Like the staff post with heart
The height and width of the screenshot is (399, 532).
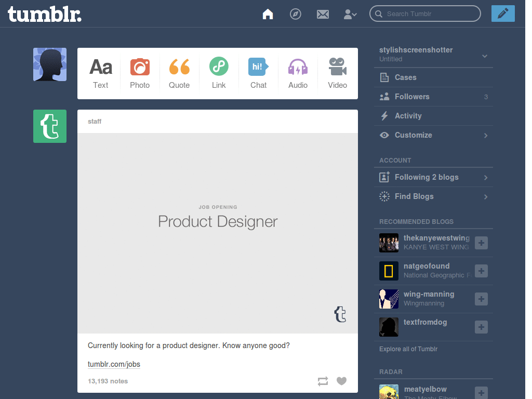click(341, 381)
